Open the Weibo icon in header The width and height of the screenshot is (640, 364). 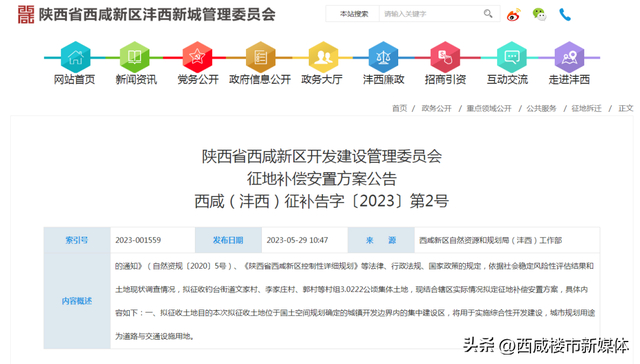click(513, 15)
